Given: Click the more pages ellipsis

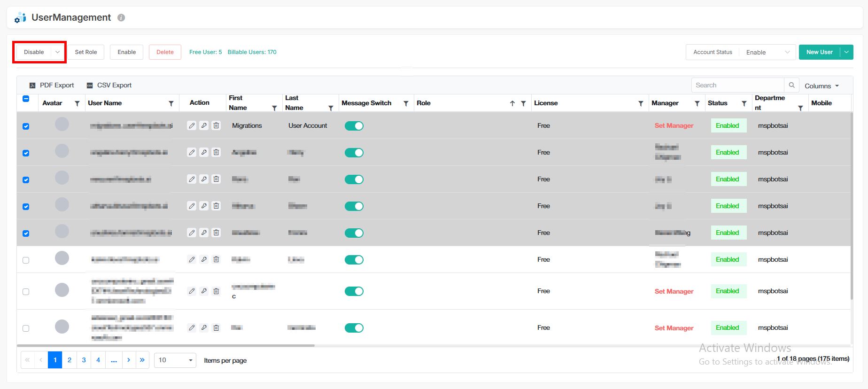Looking at the screenshot, I should [114, 360].
